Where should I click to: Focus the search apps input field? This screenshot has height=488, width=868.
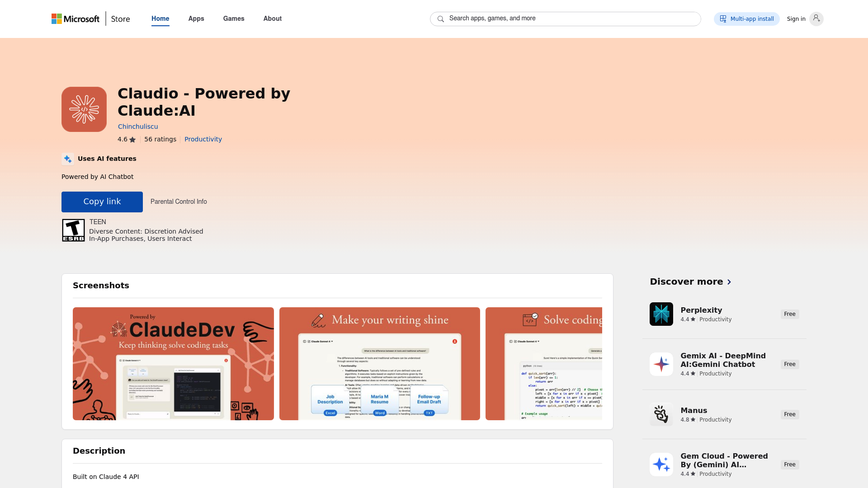570,19
